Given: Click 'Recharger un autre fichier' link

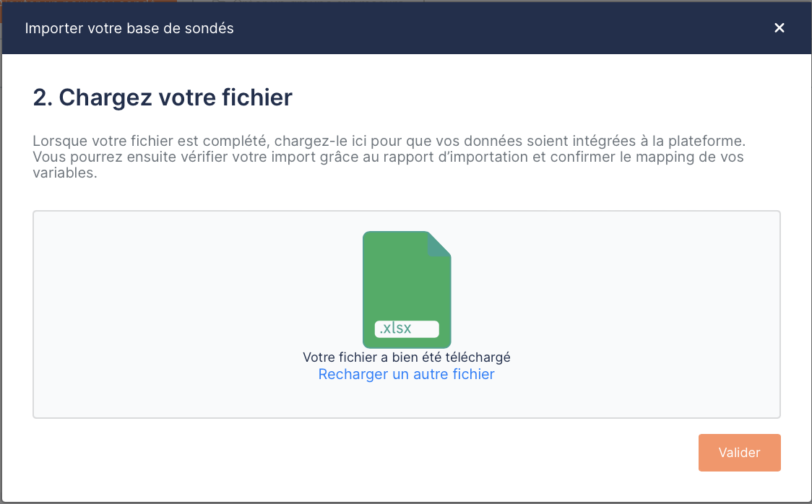Looking at the screenshot, I should tap(406, 375).
